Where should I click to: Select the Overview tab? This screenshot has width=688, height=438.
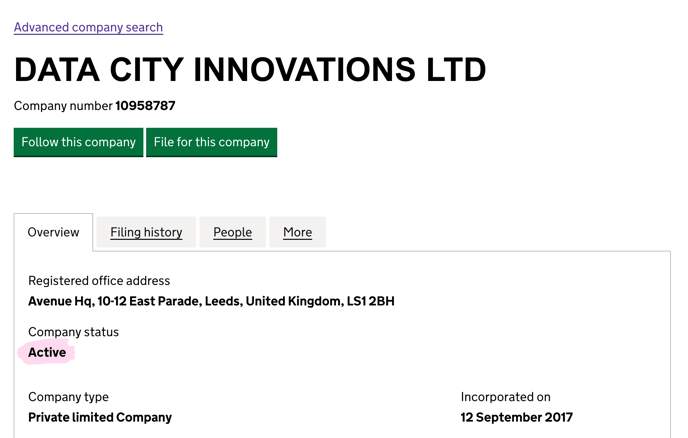pyautogui.click(x=54, y=232)
